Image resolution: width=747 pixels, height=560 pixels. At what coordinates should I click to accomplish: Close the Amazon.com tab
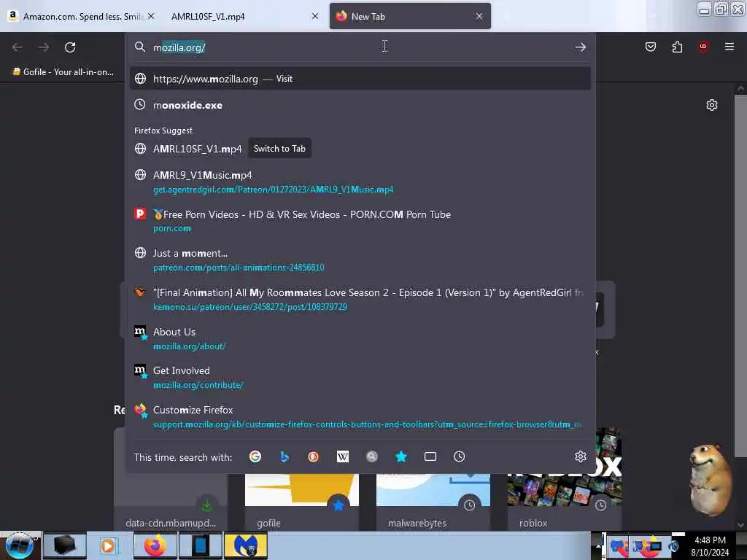point(151,16)
